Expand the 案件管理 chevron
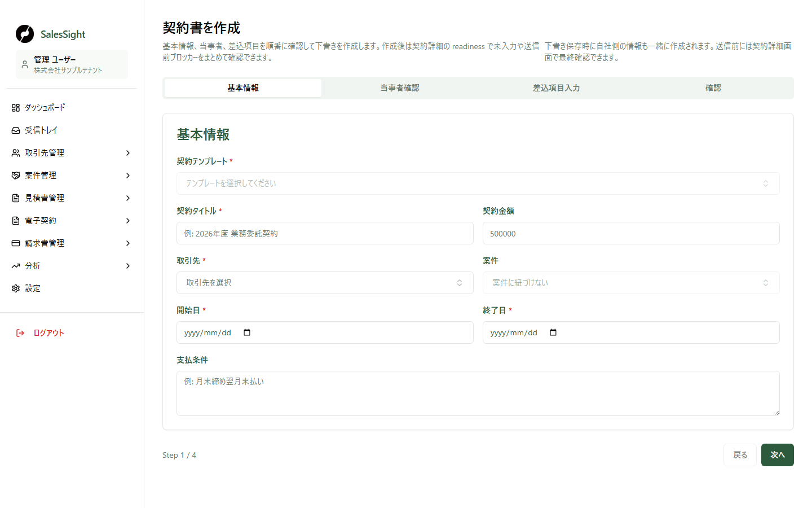The width and height of the screenshot is (812, 508). (128, 176)
